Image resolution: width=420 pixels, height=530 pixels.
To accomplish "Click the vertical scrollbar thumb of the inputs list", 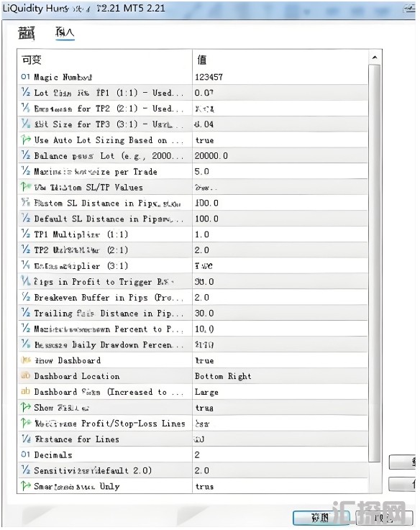I will [375, 263].
